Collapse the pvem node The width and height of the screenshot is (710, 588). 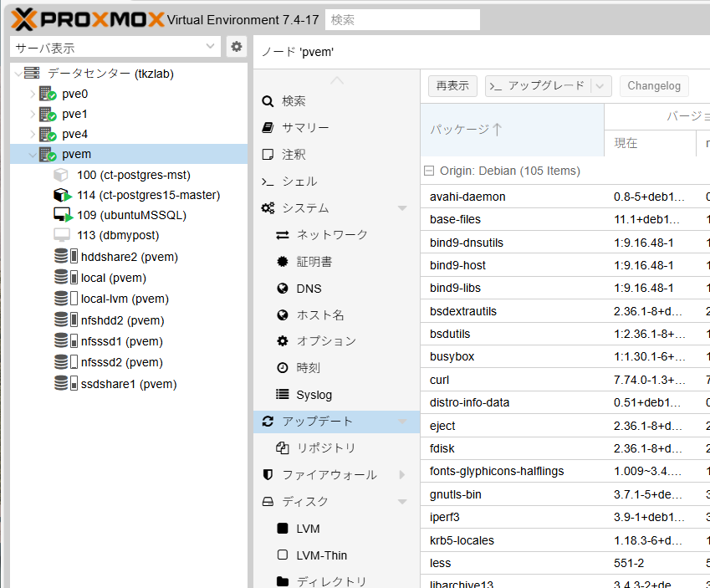32,155
